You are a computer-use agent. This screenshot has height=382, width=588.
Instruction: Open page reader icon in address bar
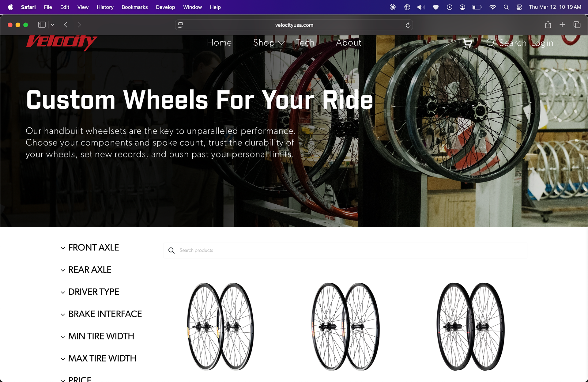click(181, 25)
